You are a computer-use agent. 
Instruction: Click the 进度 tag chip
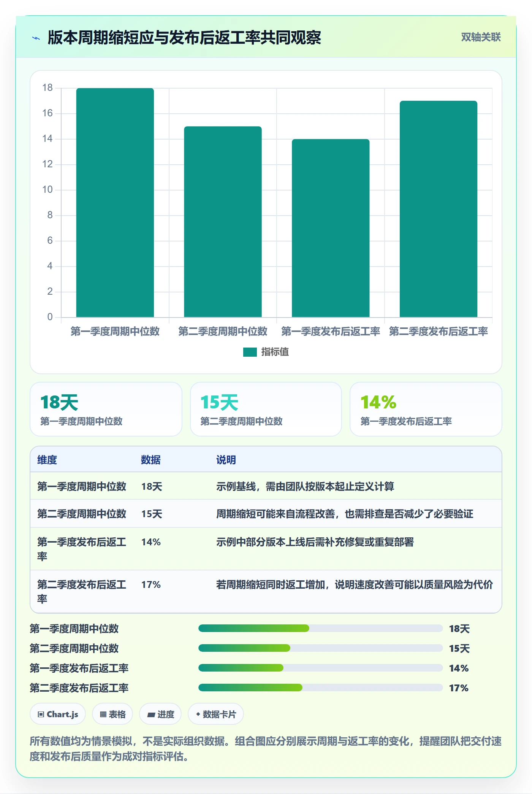(160, 714)
